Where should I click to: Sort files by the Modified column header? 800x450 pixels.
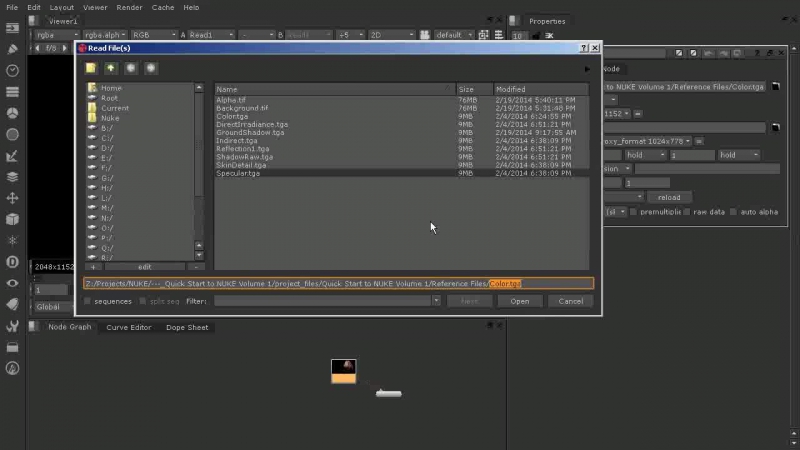click(x=541, y=89)
